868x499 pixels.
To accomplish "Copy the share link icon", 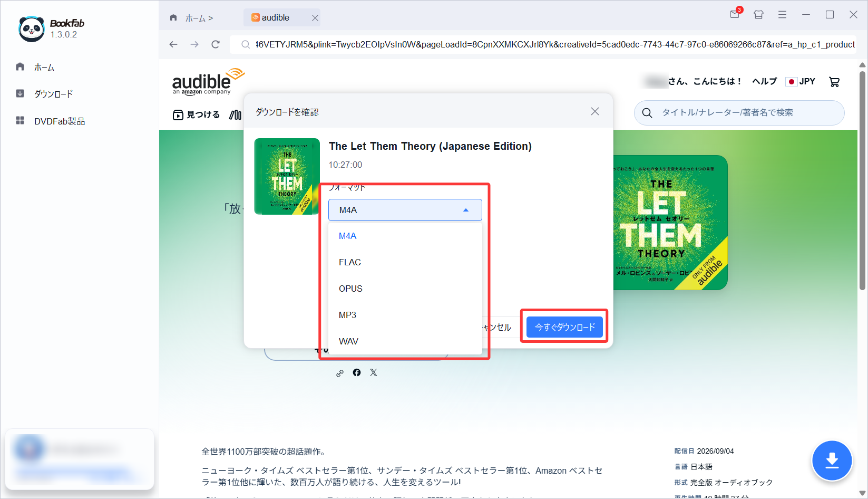I will [340, 373].
